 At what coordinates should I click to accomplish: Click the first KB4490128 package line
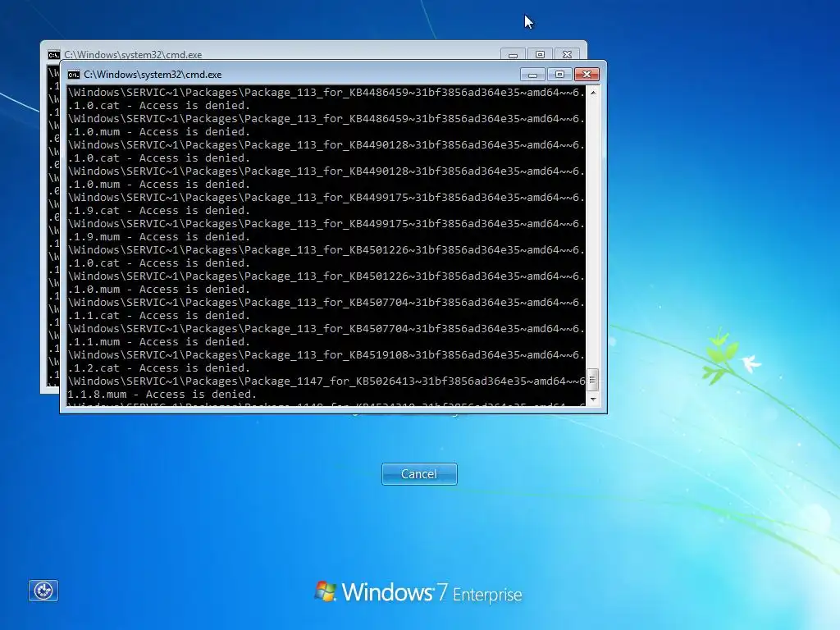[x=326, y=144]
